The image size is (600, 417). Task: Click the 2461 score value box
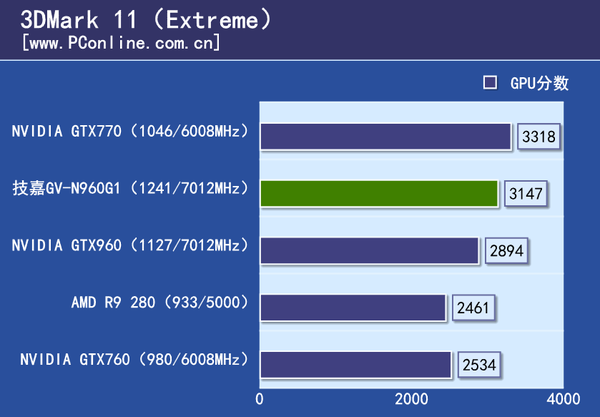[x=473, y=308]
